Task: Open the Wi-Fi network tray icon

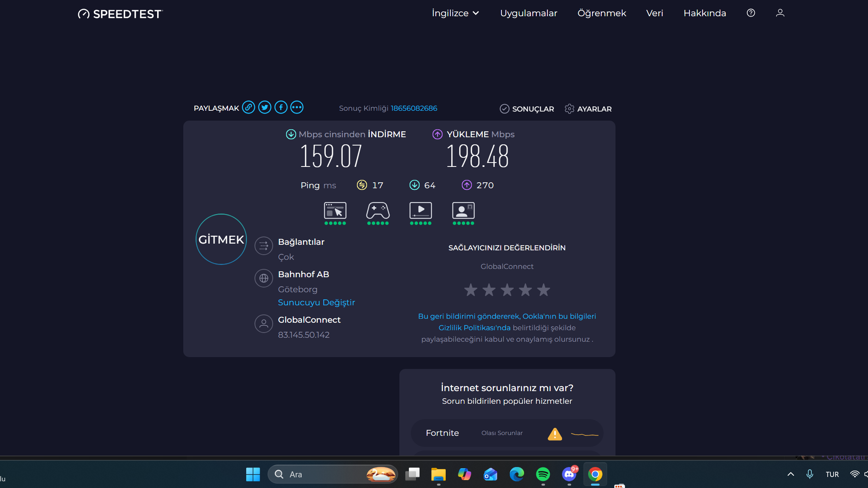Action: (x=855, y=474)
